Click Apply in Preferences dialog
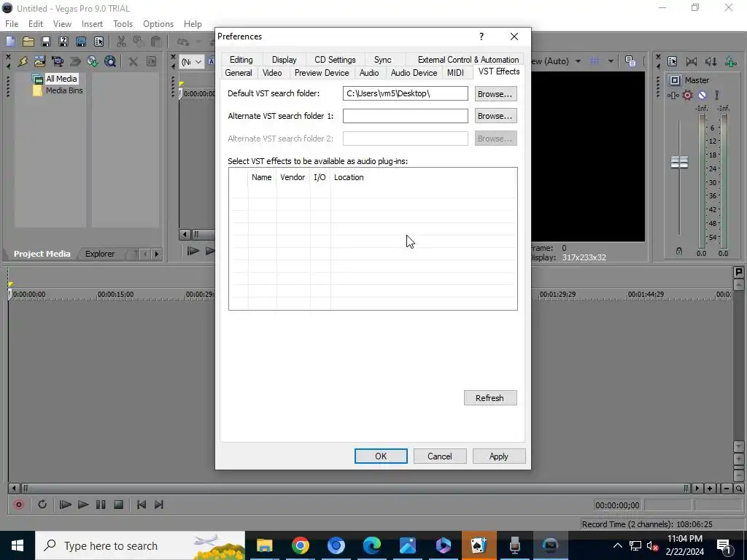747x560 pixels. click(499, 456)
